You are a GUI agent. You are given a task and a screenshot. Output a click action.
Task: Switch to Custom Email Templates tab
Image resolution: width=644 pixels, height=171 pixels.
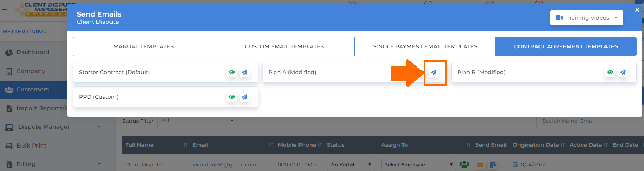(x=284, y=46)
